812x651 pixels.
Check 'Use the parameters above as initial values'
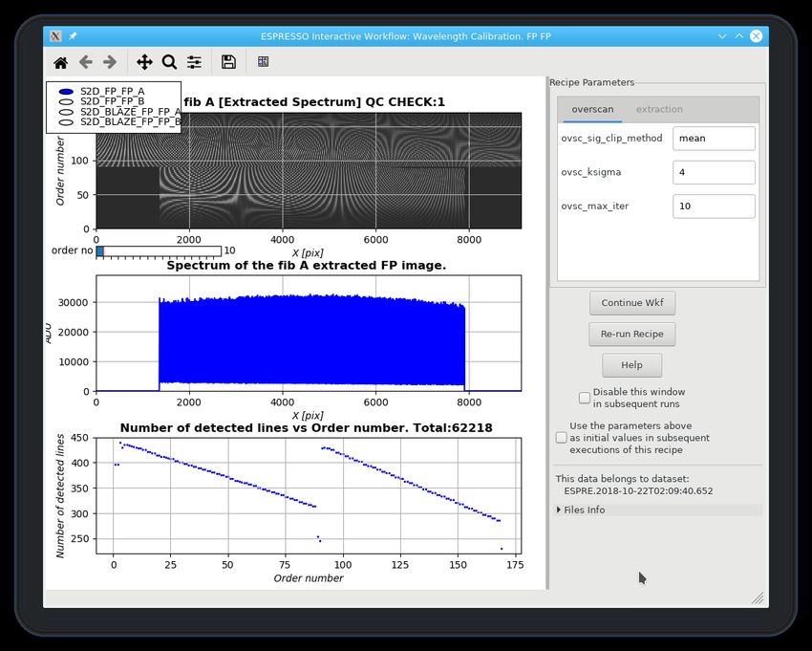pyautogui.click(x=562, y=437)
